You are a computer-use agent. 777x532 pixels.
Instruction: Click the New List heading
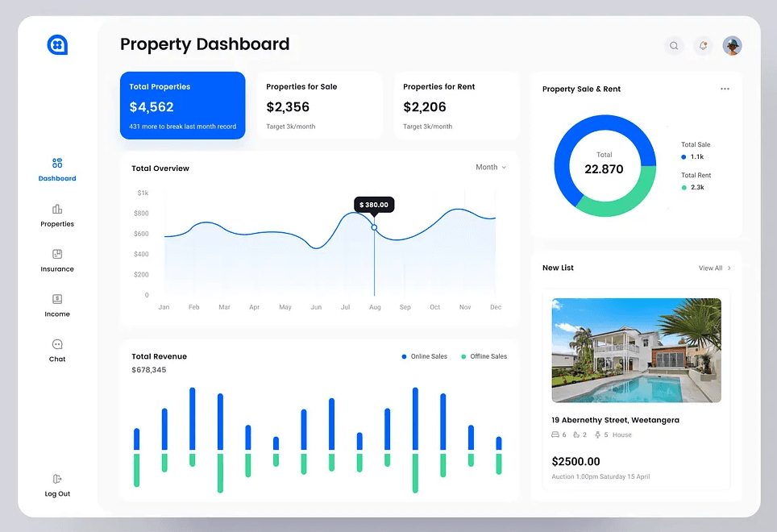coord(558,268)
